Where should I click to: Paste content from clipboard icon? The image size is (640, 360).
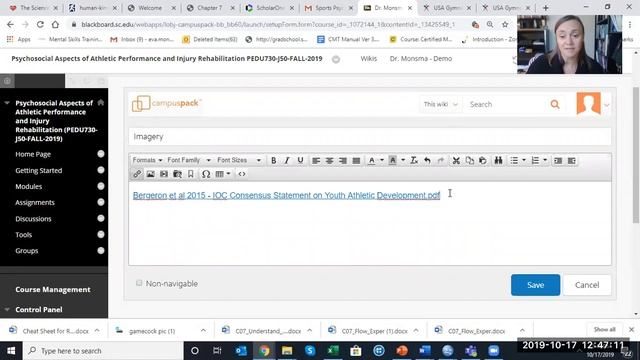tap(483, 160)
